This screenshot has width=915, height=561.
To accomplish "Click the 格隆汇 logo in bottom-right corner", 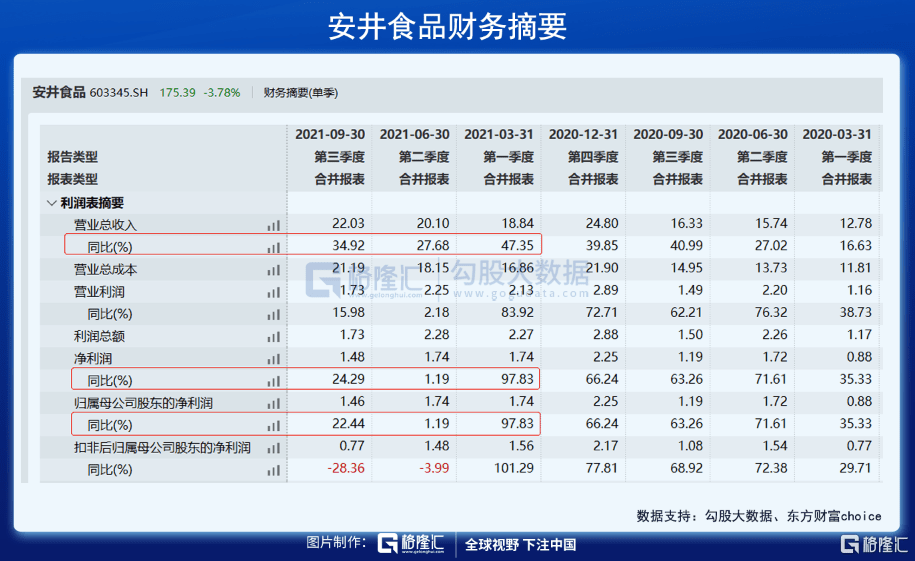I will tap(873, 544).
